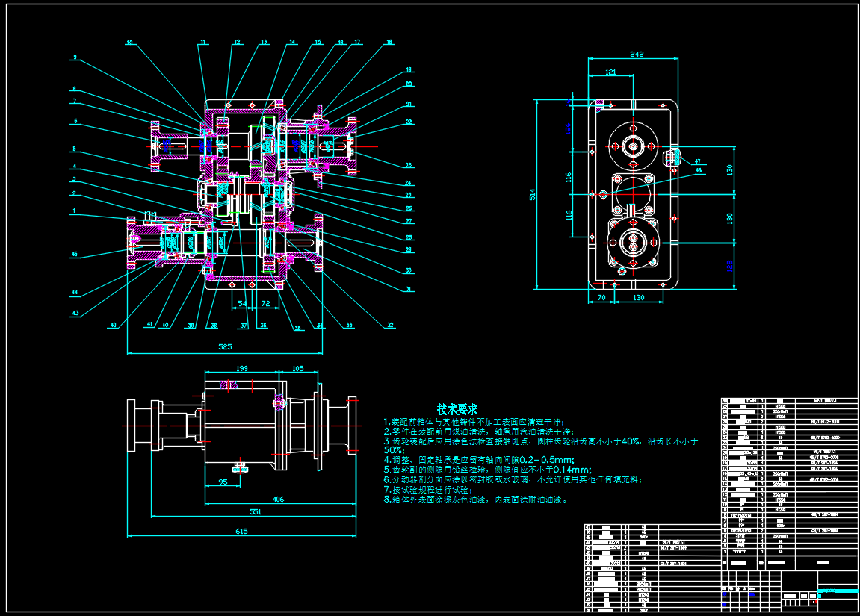
Task: Select the 72 dimension under section view
Action: 265,304
